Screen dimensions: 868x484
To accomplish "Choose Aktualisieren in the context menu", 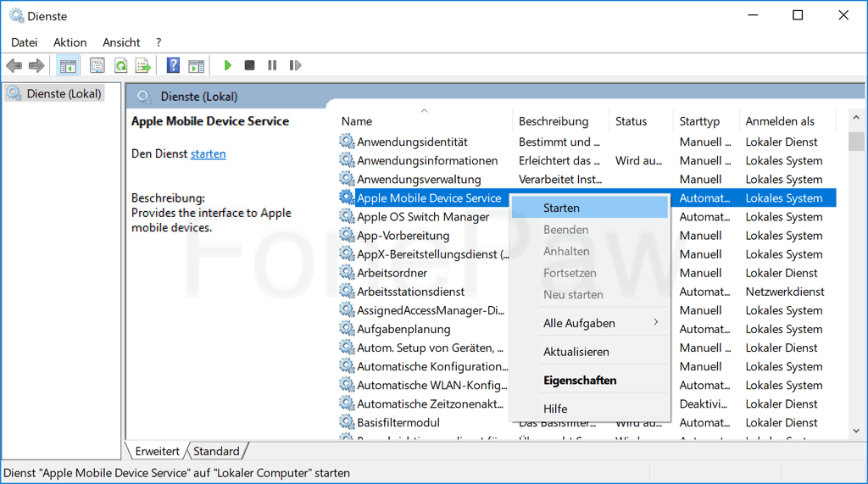I will (x=590, y=352).
